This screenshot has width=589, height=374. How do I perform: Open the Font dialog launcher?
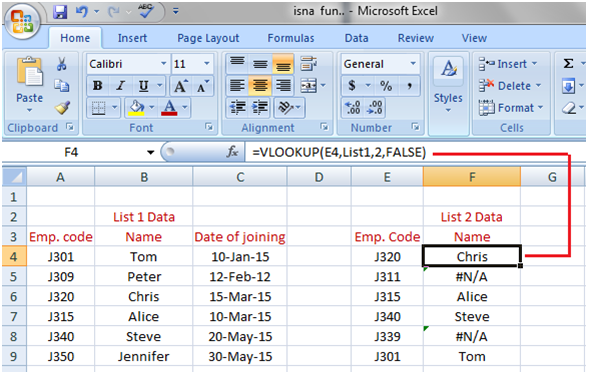pyautogui.click(x=209, y=127)
